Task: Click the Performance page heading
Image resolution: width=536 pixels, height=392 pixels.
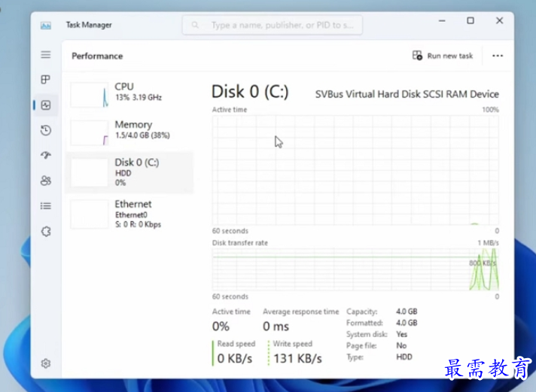Action: 97,56
